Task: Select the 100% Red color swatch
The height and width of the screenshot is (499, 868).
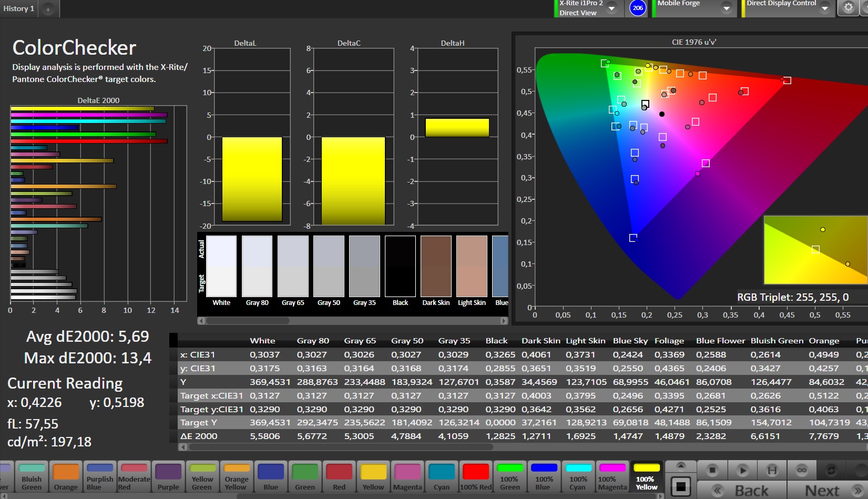Action: [x=476, y=477]
